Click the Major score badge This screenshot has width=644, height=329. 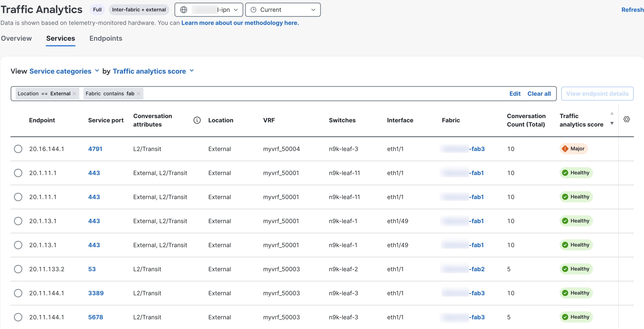coord(574,149)
